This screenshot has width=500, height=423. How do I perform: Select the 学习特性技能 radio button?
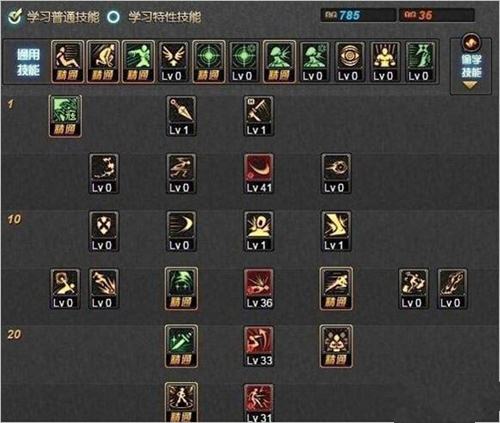(x=113, y=17)
